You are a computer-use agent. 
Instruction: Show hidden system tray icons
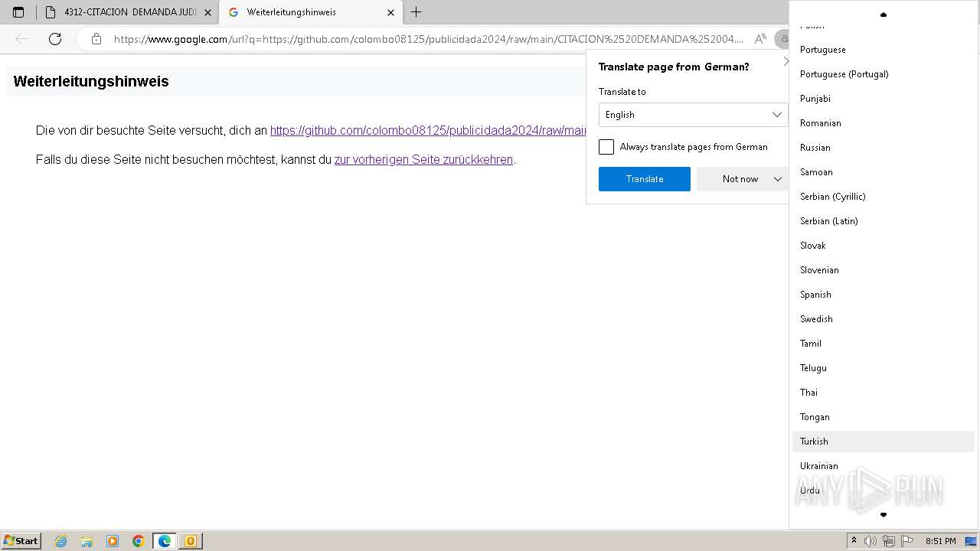click(854, 541)
